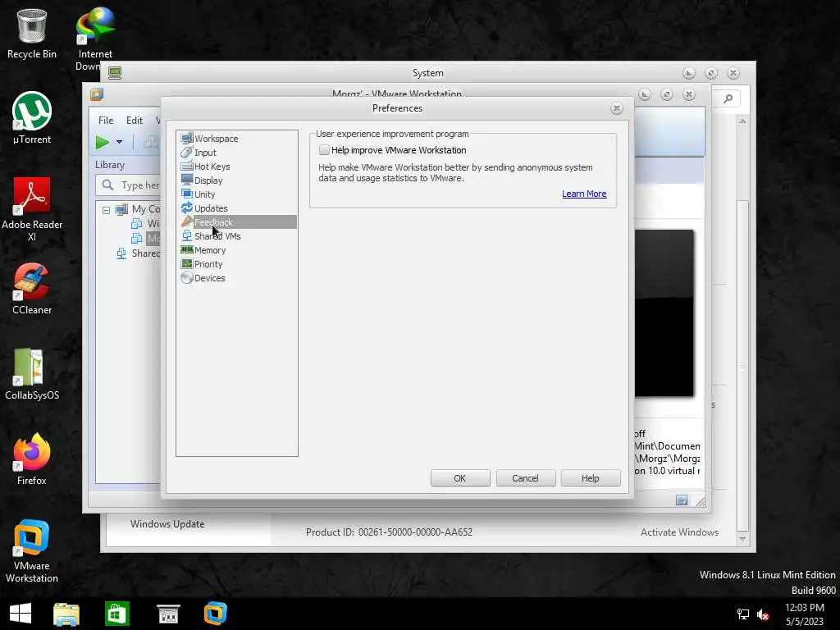Screen dimensions: 840x630
Task: Collapse My Computer tree node
Action: pos(106,210)
